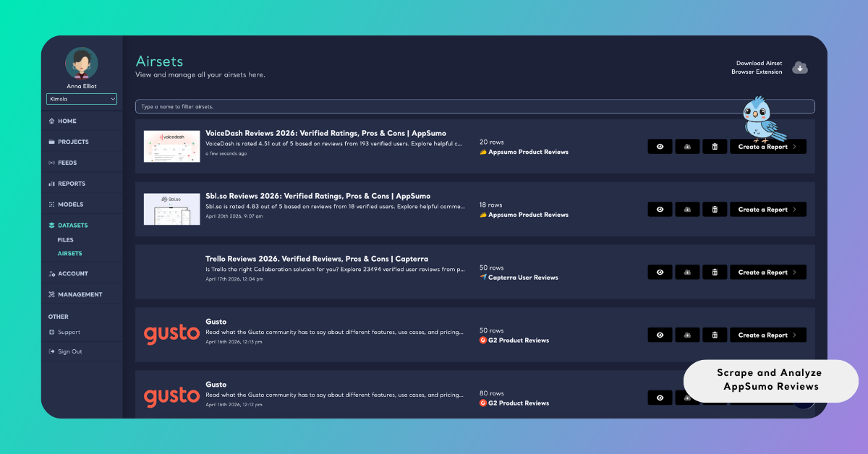Click the Reports chart icon in sidebar
Viewport: 868px width, 454px height.
[x=51, y=184]
